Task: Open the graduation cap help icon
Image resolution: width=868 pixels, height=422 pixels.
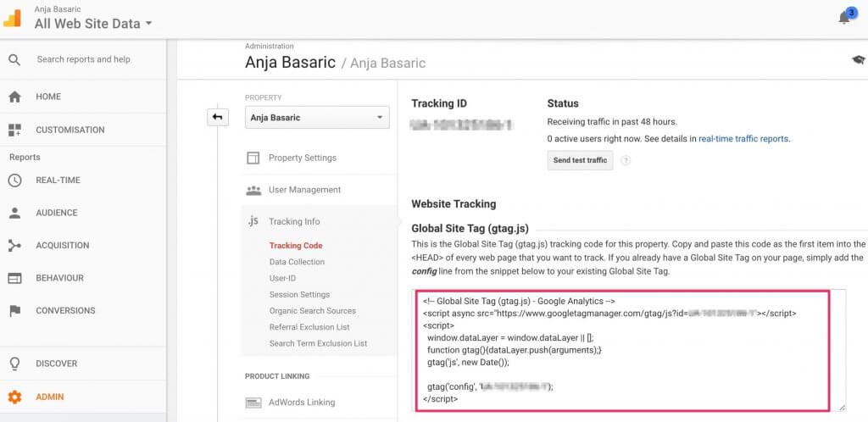Action: point(858,59)
